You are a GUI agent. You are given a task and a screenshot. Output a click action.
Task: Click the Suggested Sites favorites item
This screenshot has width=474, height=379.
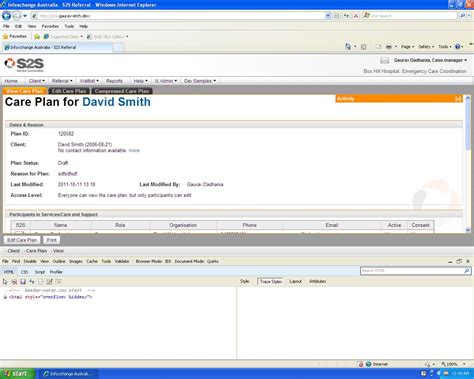(x=63, y=37)
